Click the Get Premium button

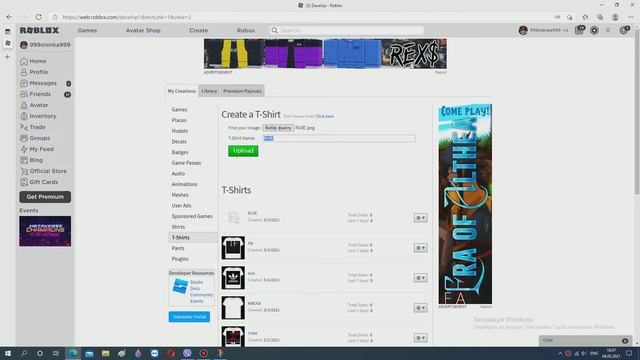45,197
